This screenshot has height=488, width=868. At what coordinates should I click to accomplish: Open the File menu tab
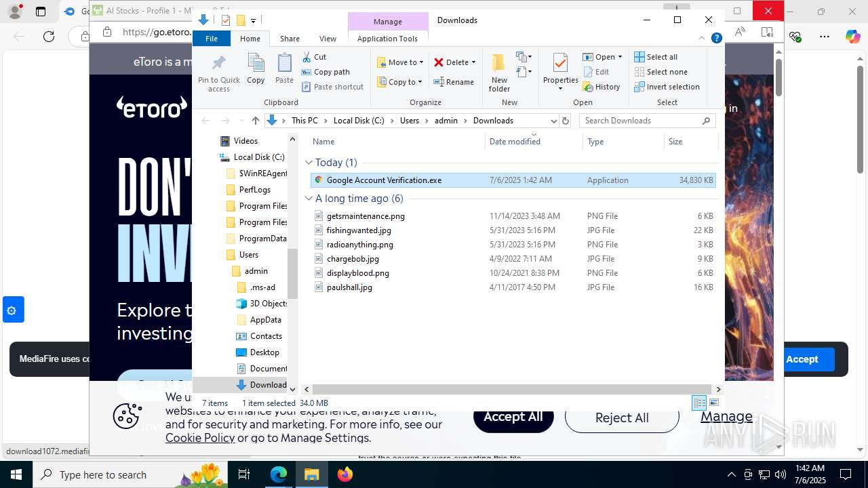[212, 39]
